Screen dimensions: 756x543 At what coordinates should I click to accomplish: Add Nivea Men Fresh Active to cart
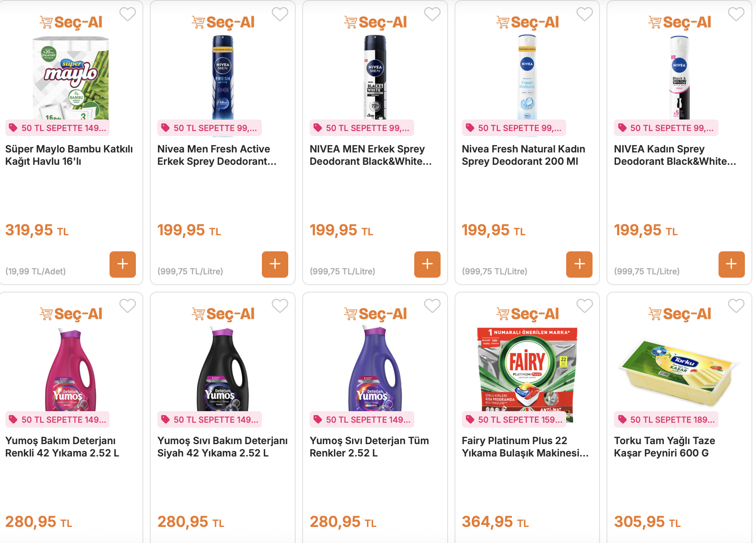(x=275, y=264)
